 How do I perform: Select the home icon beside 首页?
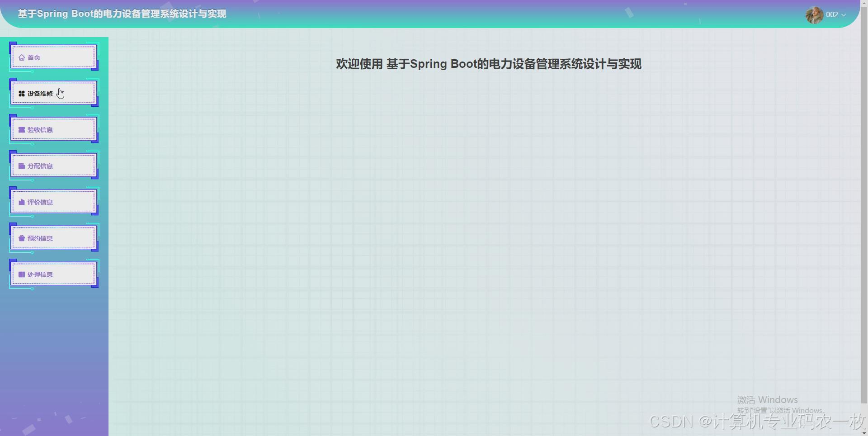click(21, 57)
